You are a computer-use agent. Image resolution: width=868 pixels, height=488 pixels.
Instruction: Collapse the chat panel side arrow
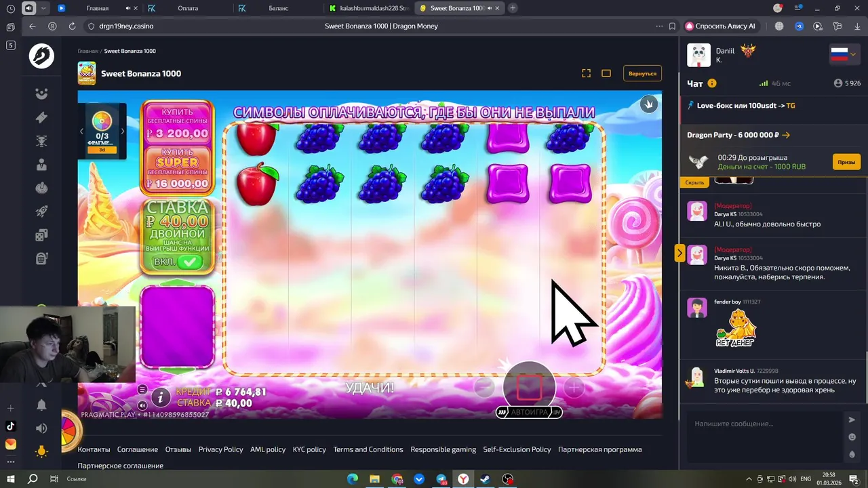pos(679,253)
